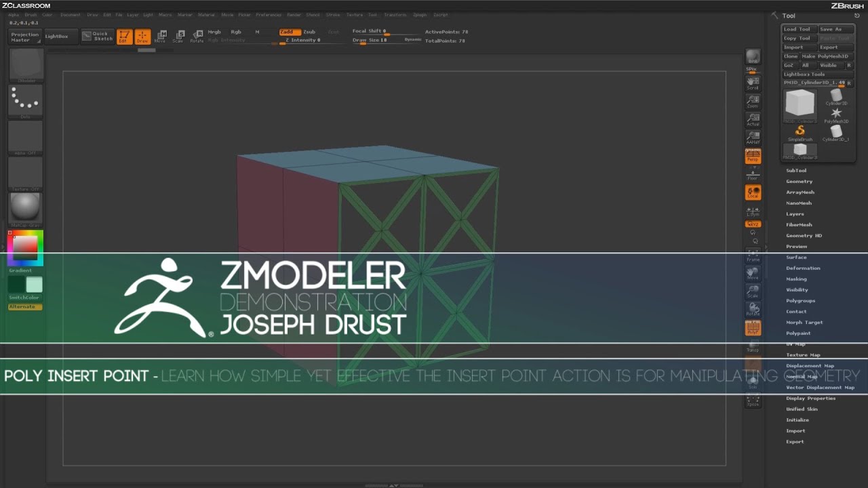Expand the Geometry HD sub-palette
868x488 pixels.
tap(804, 236)
